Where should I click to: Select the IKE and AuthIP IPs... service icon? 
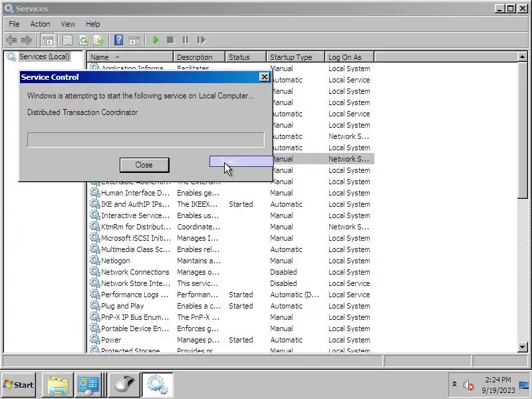(x=94, y=203)
